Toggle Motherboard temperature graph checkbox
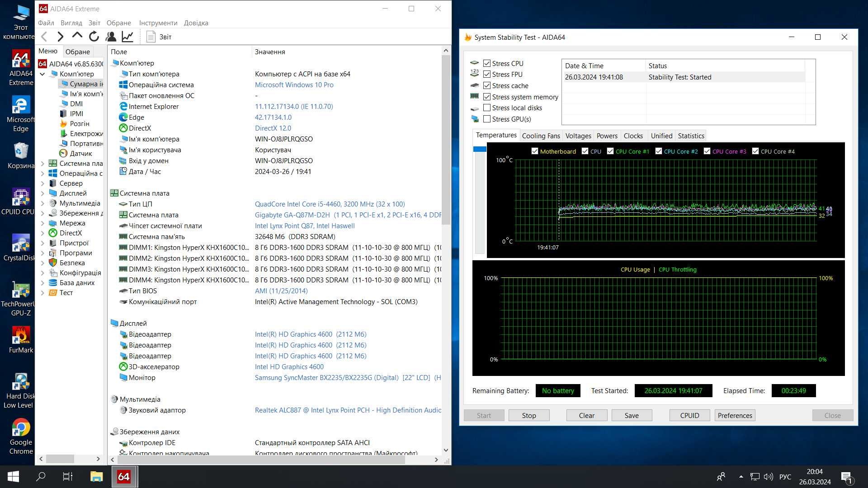The width and height of the screenshot is (868, 488). pyautogui.click(x=535, y=151)
